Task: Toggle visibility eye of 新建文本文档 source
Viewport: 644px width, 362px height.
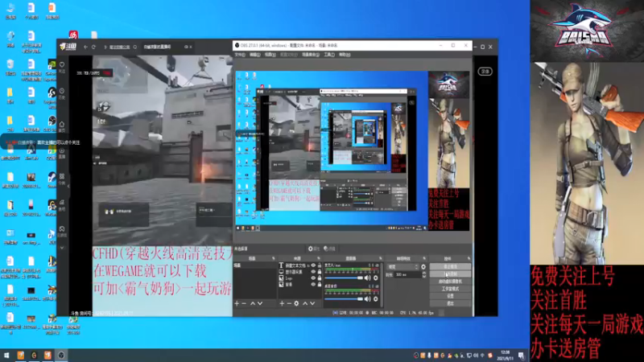Action: coord(313,265)
